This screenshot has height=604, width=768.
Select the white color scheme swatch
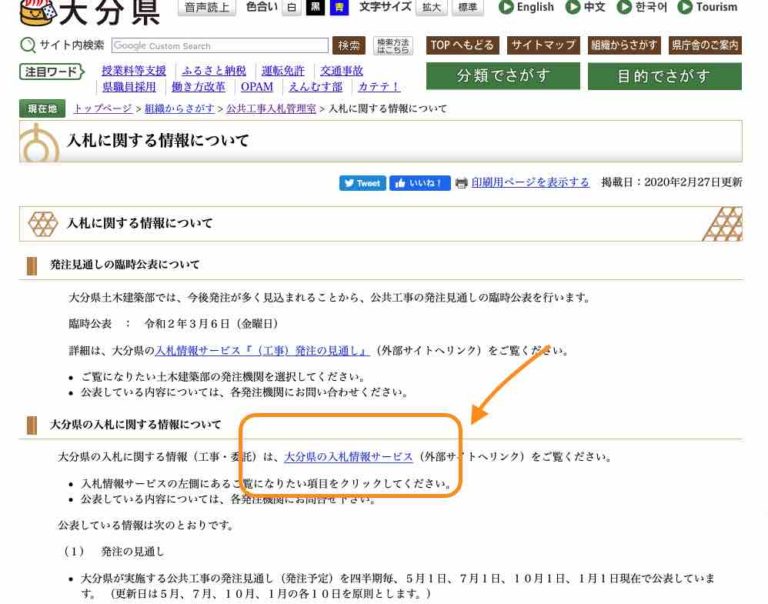click(x=291, y=8)
